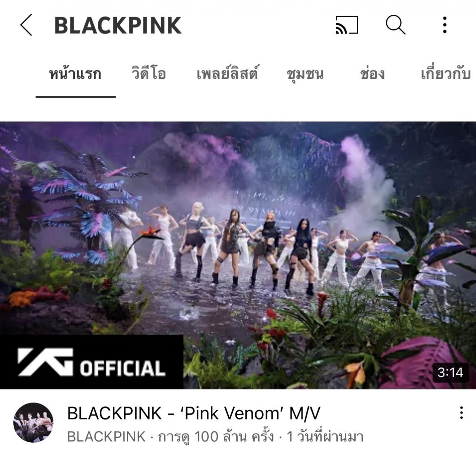Click the video's view count and date line
Image resolution: width=476 pixels, height=463 pixels.
pos(215,437)
